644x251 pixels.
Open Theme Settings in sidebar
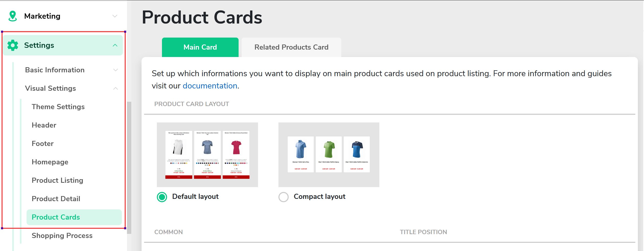click(x=58, y=107)
